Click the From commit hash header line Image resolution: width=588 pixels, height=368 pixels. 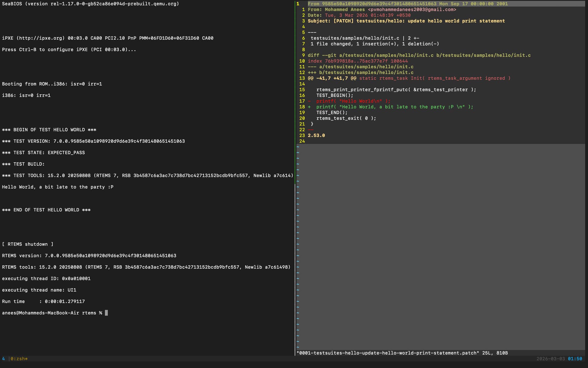[407, 4]
